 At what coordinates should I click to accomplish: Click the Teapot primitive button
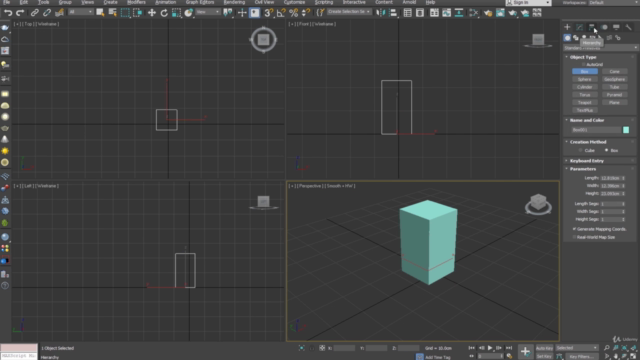tap(584, 102)
